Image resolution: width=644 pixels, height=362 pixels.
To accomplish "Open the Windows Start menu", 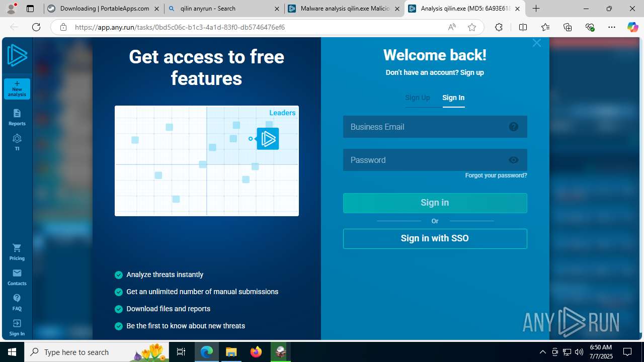I will point(12,352).
